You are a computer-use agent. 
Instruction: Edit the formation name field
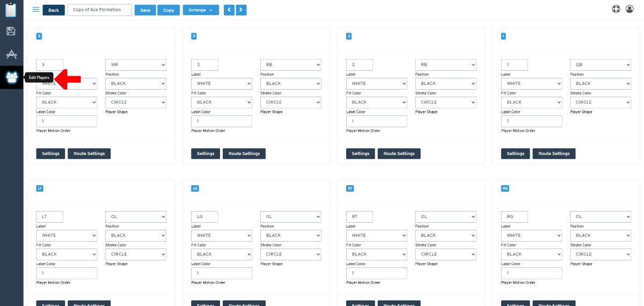pos(99,10)
